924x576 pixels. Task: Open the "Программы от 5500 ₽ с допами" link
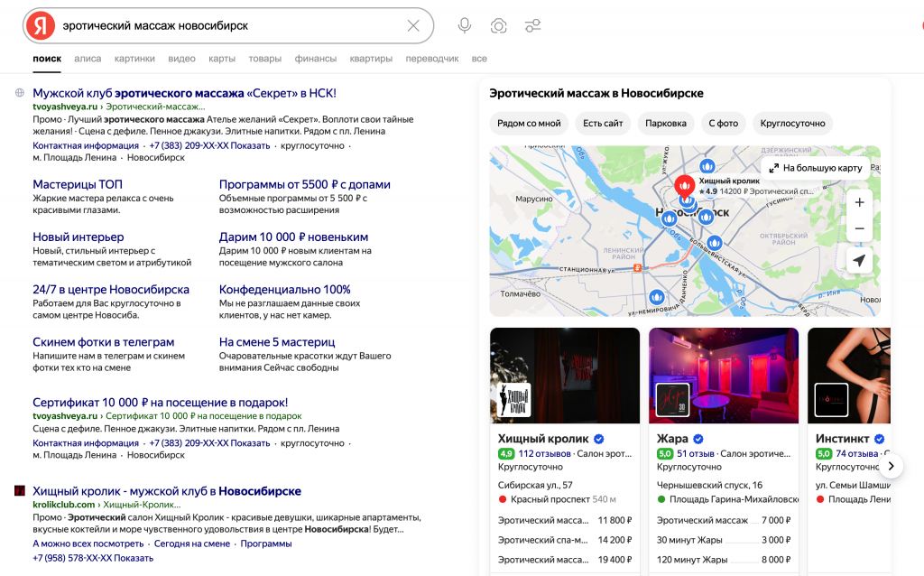[304, 184]
